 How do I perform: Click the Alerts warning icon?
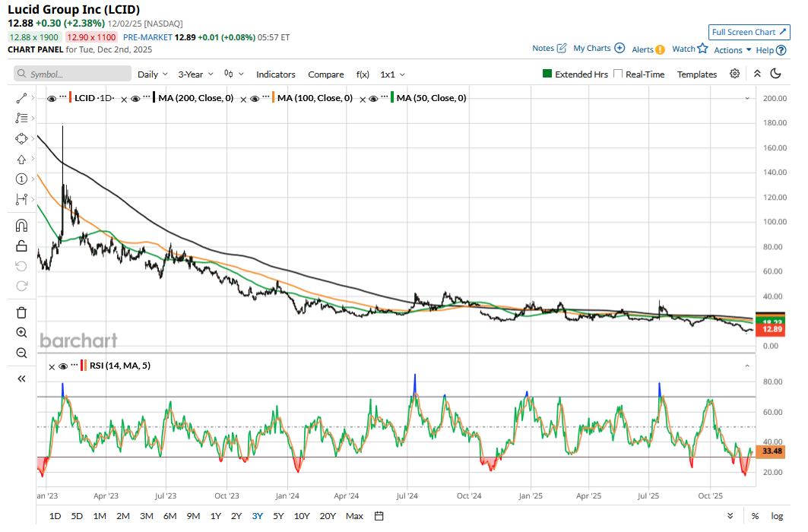point(660,50)
